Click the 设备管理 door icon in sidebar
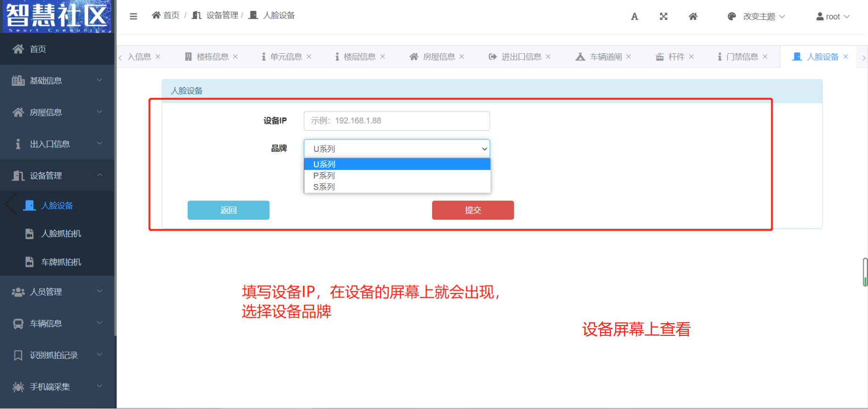868x409 pixels. coord(18,175)
